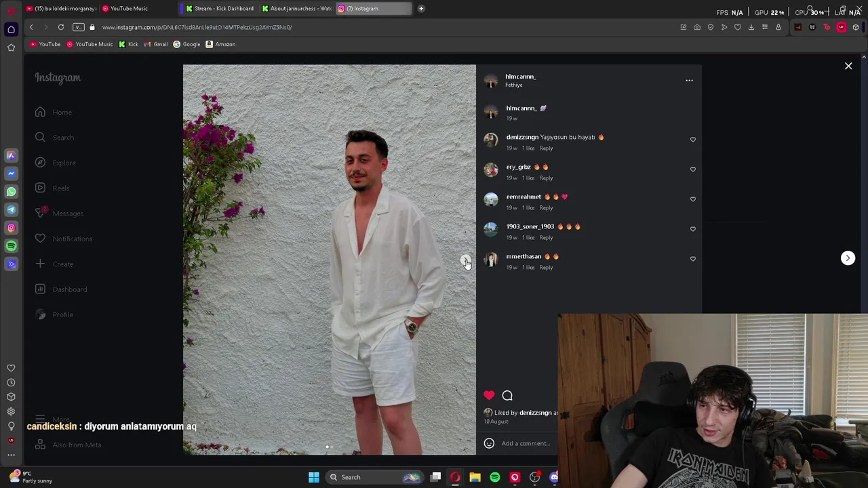Open the YouTube bookmark
The width and height of the screenshot is (868, 488).
tap(45, 44)
